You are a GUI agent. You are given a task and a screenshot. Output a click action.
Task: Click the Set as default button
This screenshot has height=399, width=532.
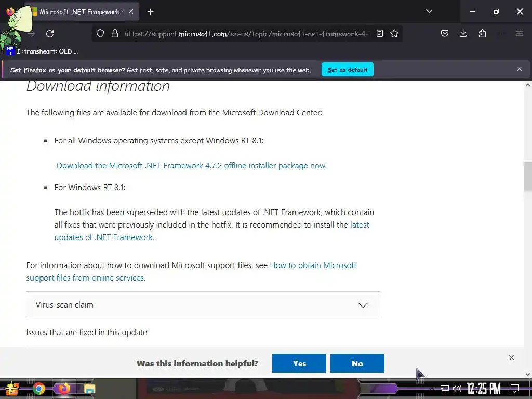click(x=348, y=70)
